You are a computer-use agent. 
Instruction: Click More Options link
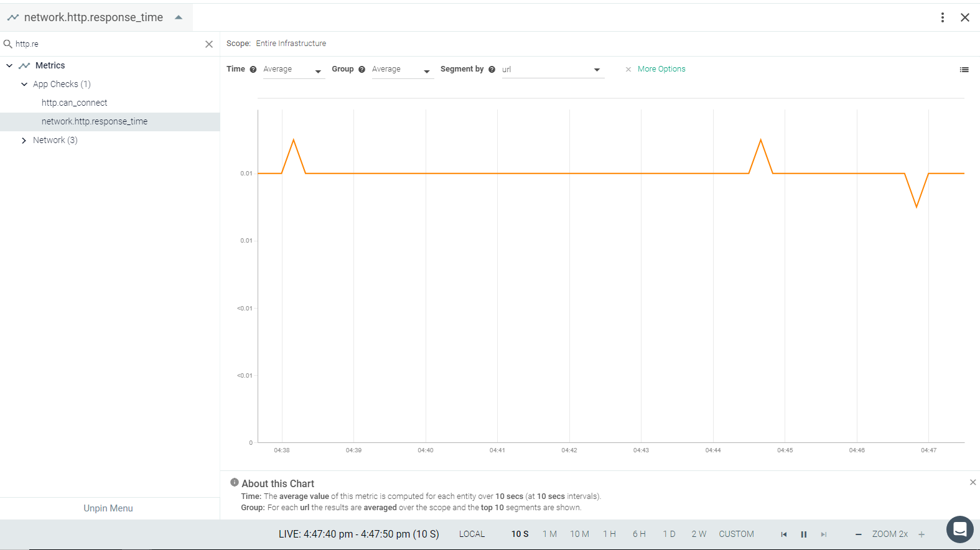pyautogui.click(x=661, y=69)
